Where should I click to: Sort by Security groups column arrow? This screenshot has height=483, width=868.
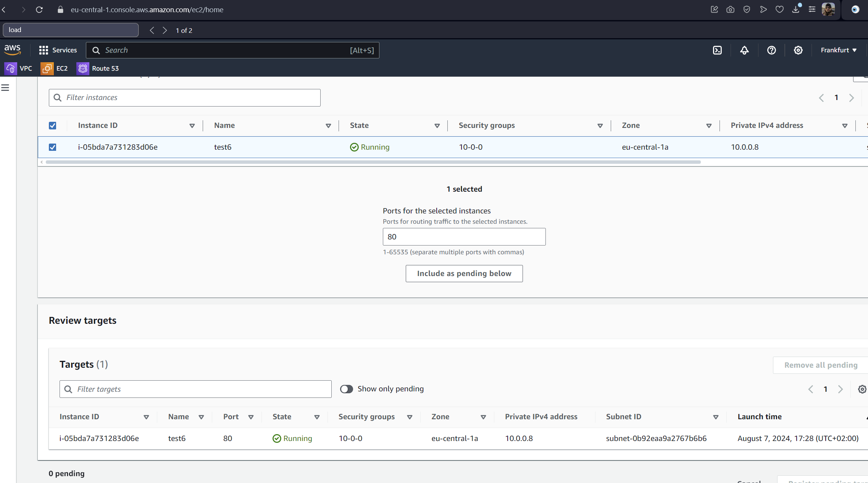click(600, 126)
